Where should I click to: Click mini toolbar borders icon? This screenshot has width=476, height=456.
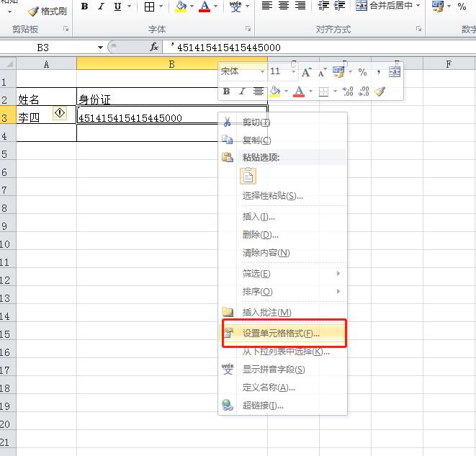click(323, 91)
